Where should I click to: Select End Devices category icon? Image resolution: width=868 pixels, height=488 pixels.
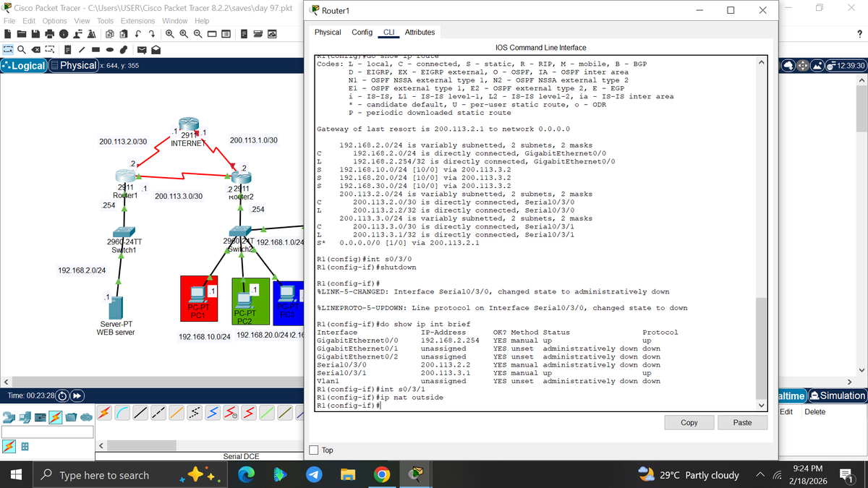pos(26,416)
